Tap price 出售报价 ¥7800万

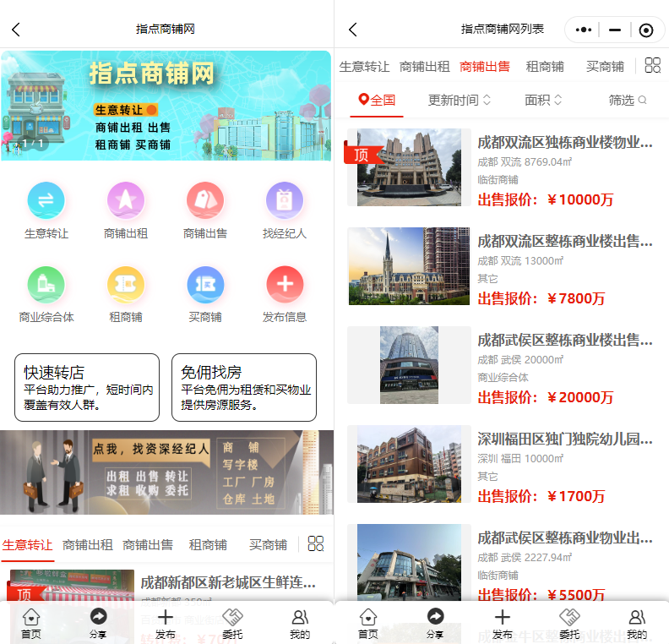541,298
